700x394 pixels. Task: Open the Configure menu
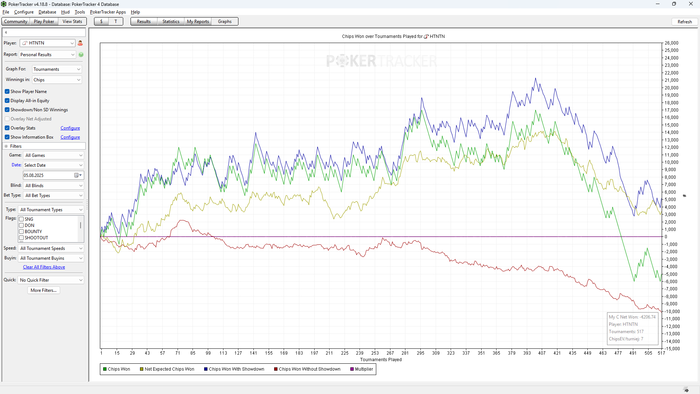pyautogui.click(x=24, y=12)
